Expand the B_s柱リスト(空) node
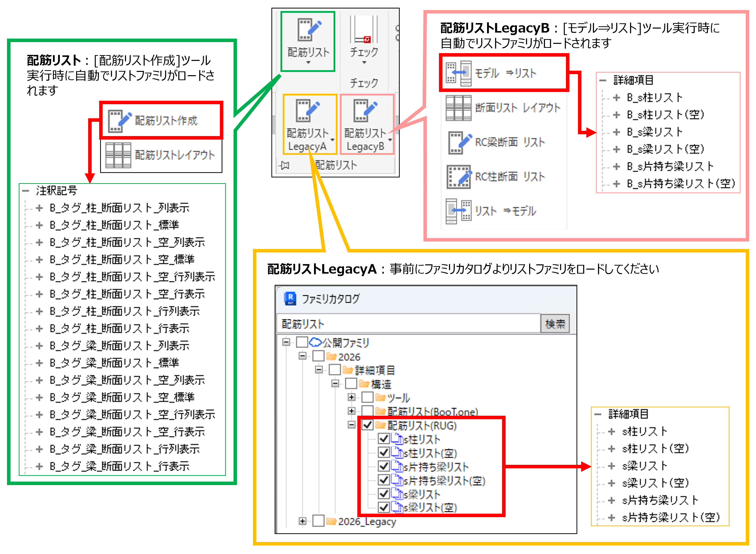 [x=617, y=115]
